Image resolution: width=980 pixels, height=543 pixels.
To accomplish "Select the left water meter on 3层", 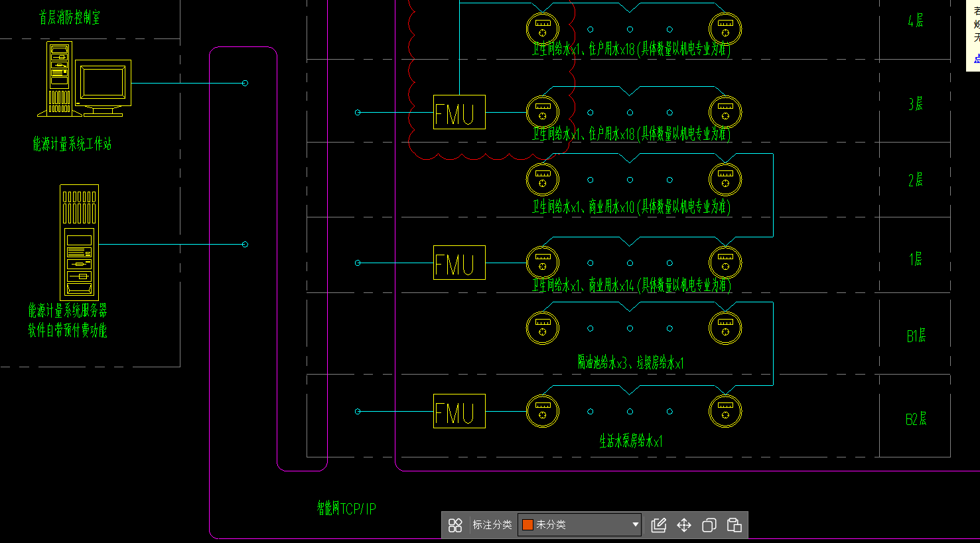I will click(543, 112).
